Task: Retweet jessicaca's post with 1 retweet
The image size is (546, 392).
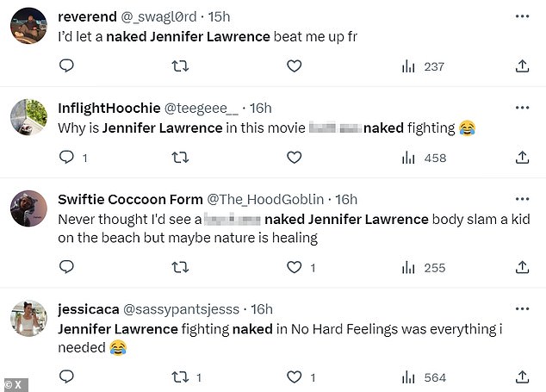Action: point(180,377)
